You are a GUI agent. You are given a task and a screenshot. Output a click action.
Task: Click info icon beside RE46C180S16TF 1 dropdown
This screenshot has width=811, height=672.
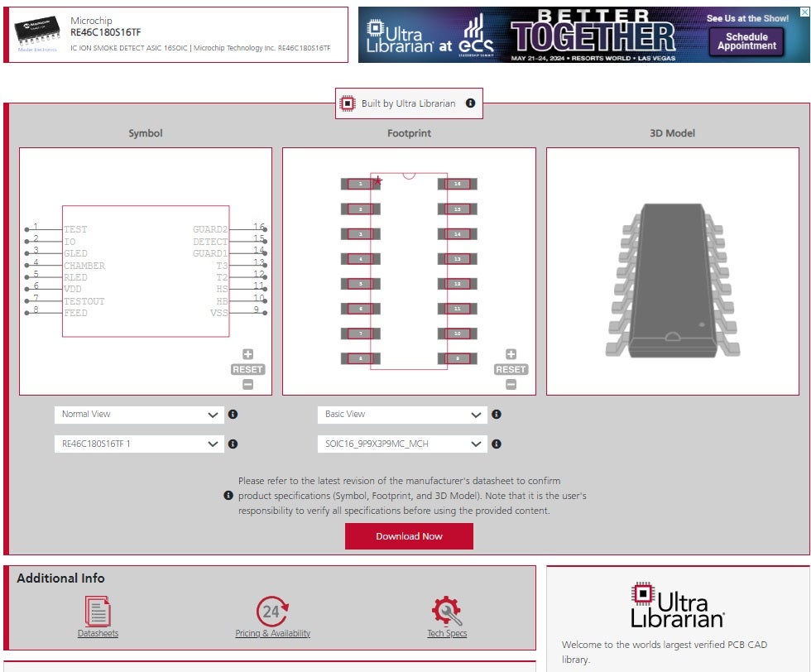pyautogui.click(x=233, y=444)
